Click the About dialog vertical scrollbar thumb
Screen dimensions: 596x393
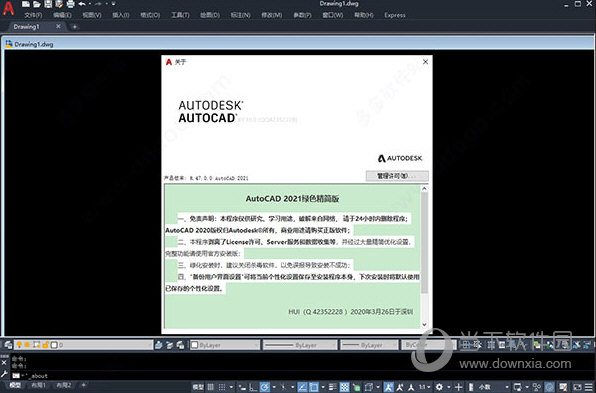[424, 242]
